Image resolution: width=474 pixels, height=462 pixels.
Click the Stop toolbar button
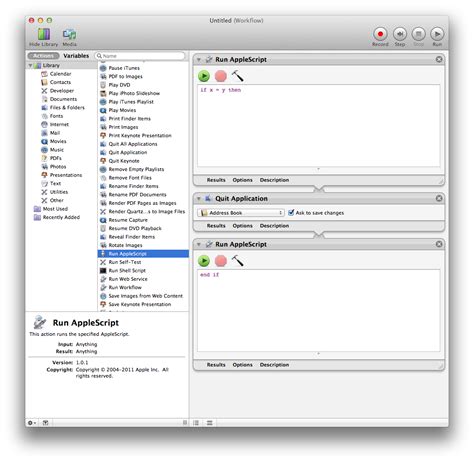[419, 34]
